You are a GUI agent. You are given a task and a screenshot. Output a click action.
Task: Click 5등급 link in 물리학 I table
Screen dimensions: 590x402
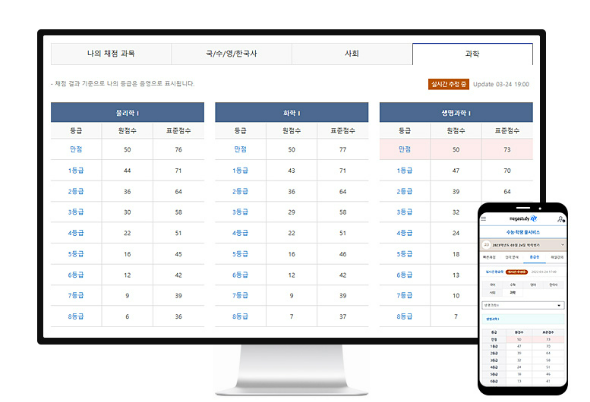click(76, 254)
